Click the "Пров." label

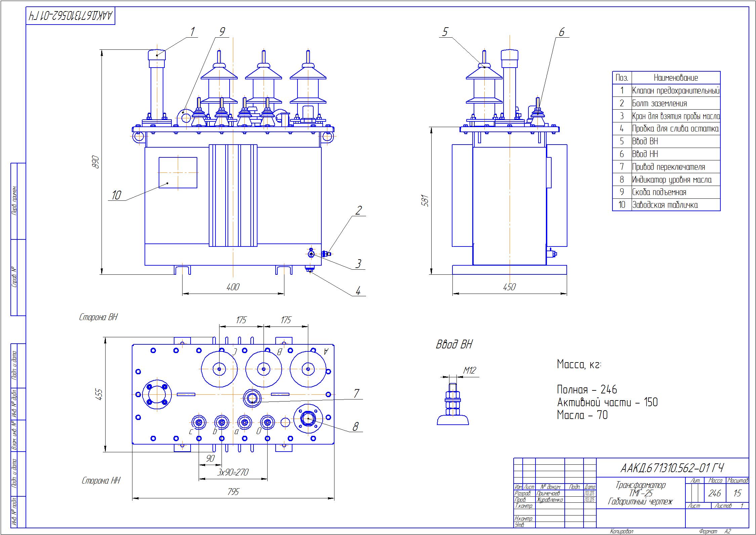(x=520, y=500)
